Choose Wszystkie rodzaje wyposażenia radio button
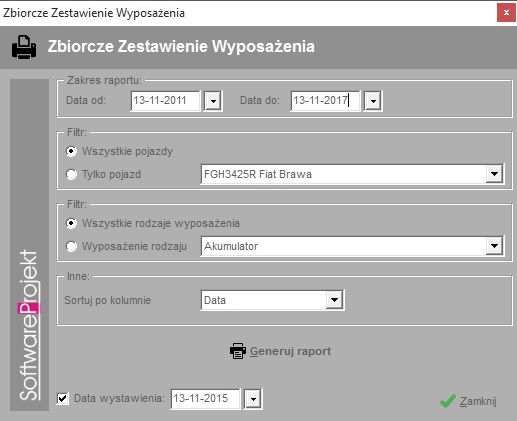 71,223
